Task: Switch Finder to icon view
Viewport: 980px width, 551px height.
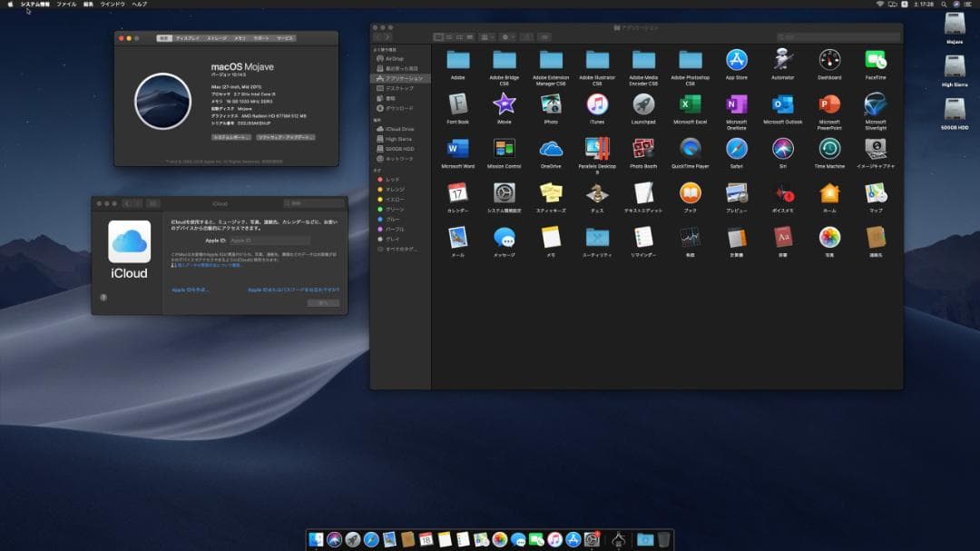Action: coord(438,37)
